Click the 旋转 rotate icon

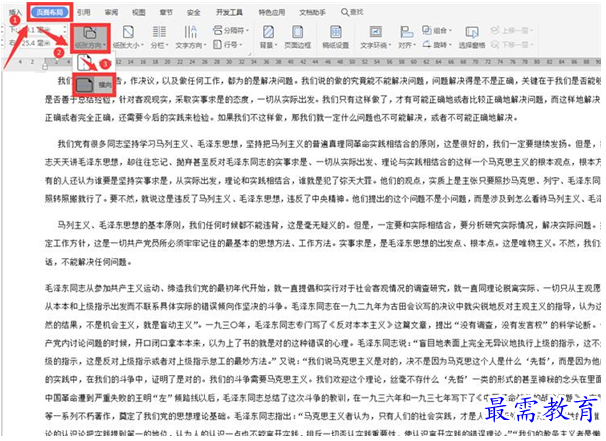pyautogui.click(x=427, y=44)
